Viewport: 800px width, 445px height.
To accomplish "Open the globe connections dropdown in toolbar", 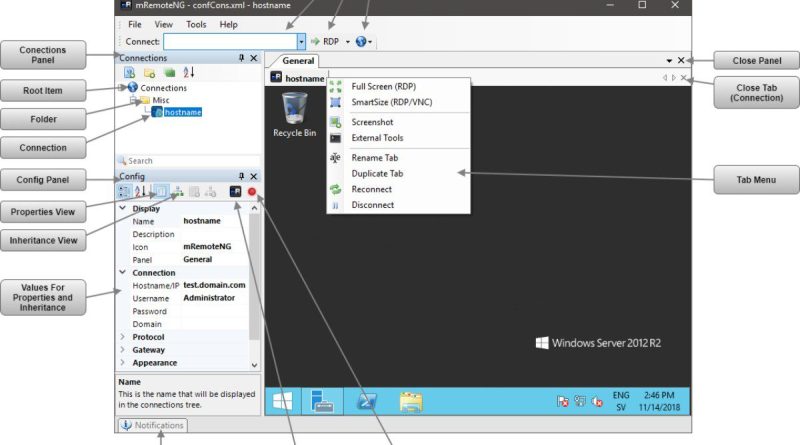I will click(x=364, y=41).
